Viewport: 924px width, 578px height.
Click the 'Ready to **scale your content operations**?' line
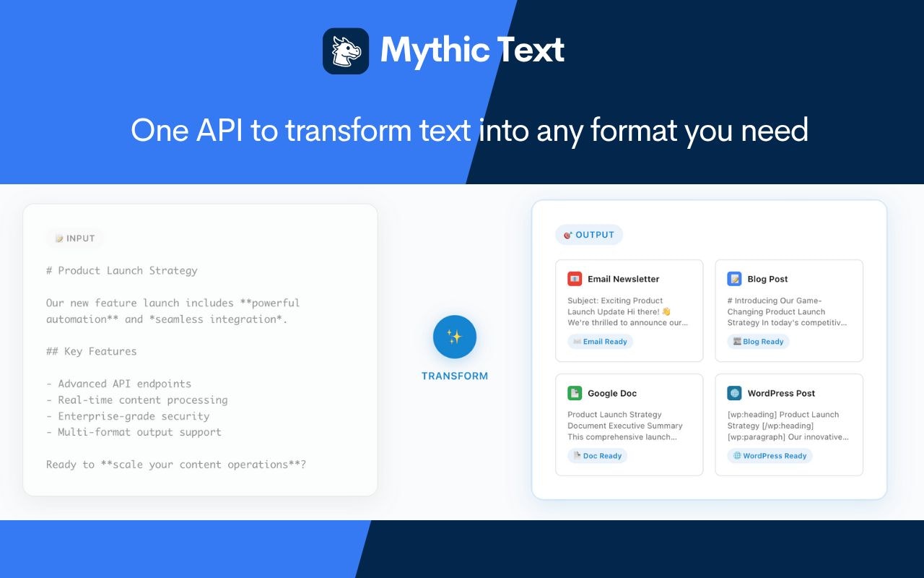pyautogui.click(x=176, y=465)
